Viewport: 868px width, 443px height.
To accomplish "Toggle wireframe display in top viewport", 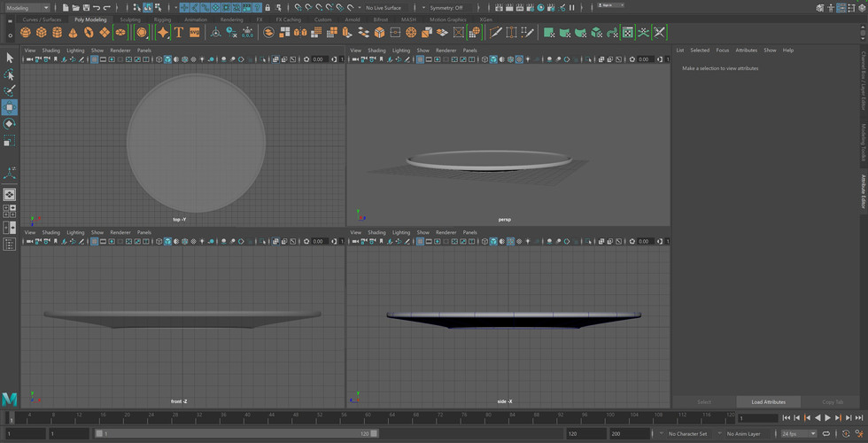I will click(159, 59).
